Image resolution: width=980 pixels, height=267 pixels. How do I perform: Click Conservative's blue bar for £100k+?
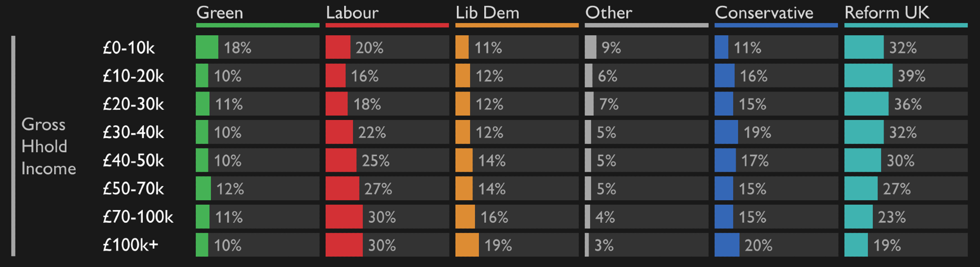tap(727, 245)
